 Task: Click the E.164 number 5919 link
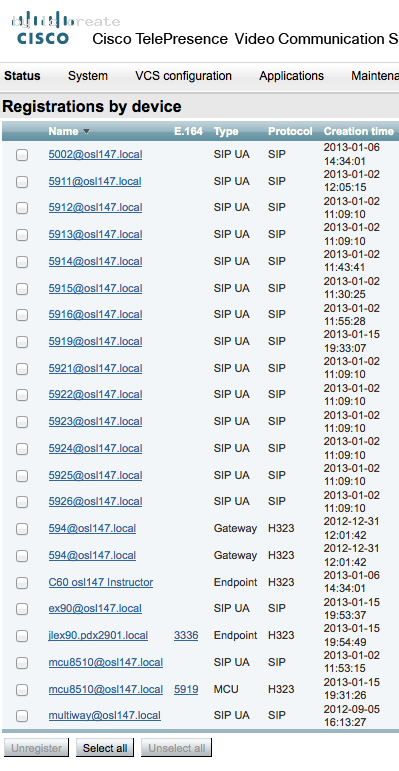pyautogui.click(x=186, y=689)
